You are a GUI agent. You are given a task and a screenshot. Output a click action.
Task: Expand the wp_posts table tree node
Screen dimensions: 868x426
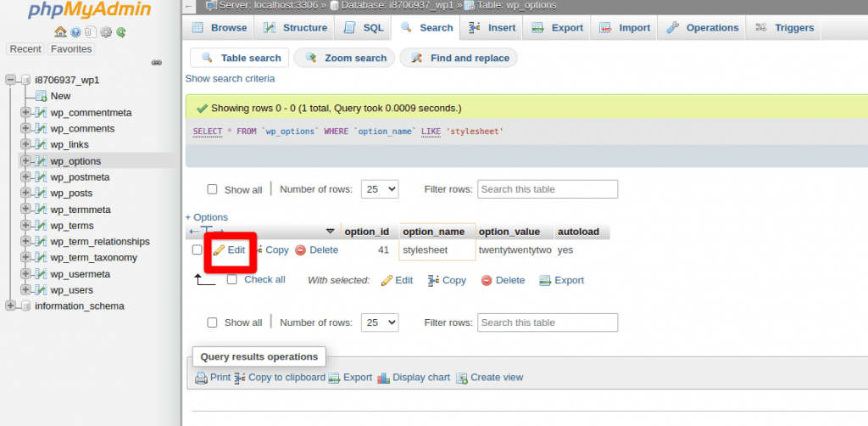(x=25, y=193)
